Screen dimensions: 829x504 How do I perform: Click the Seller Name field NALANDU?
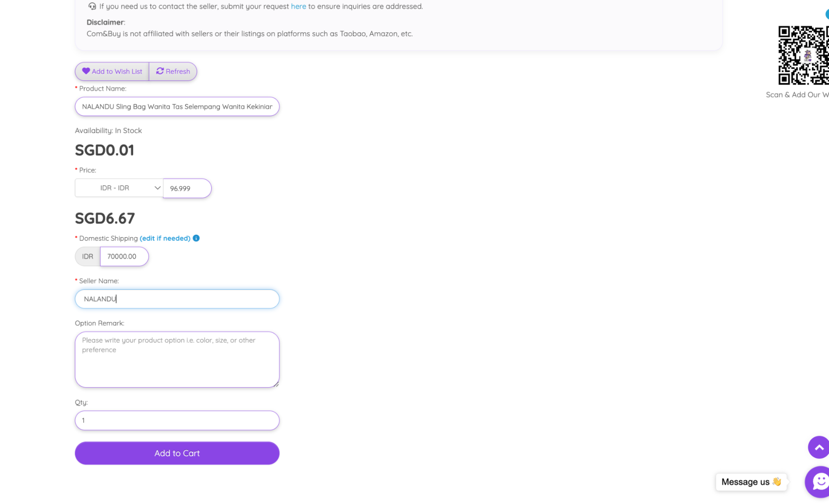pyautogui.click(x=177, y=299)
